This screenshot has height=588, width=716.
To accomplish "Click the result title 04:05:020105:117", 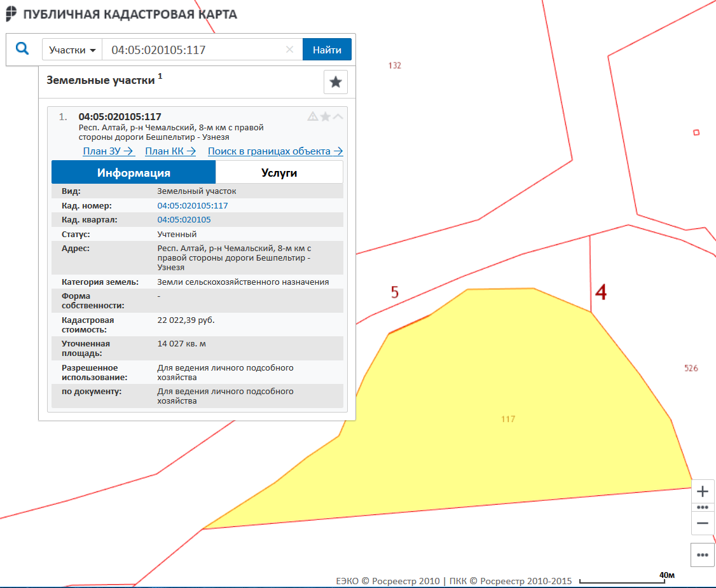I will coord(120,117).
